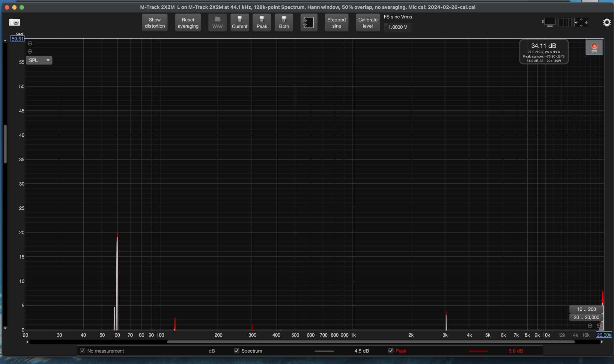
Task: Reset averaging
Action: [x=188, y=22]
